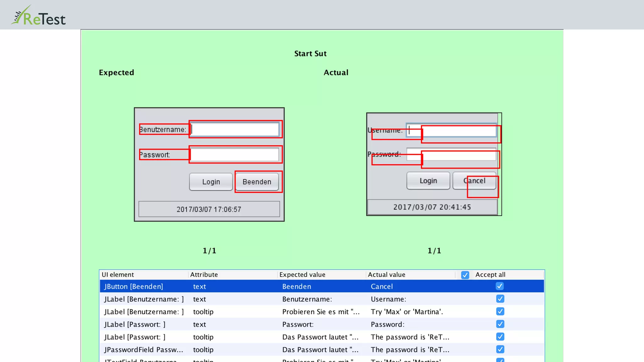Click the UI element column header

pos(118,275)
